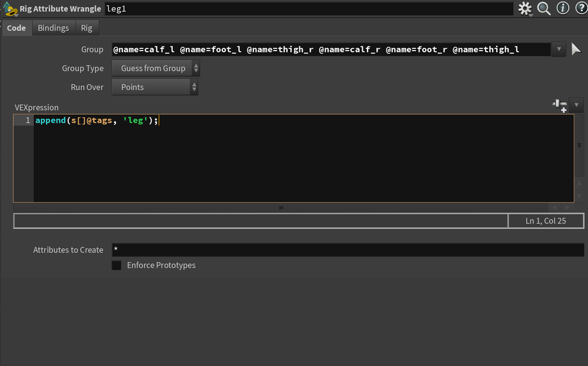Open node info with the i icon
Screen dimensions: 588x366
point(563,9)
